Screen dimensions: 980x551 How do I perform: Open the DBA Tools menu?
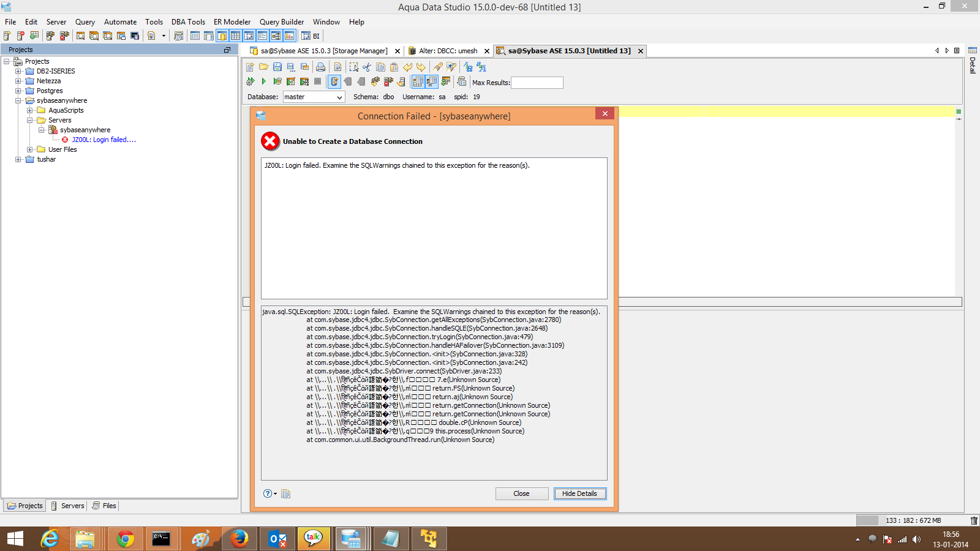tap(188, 22)
